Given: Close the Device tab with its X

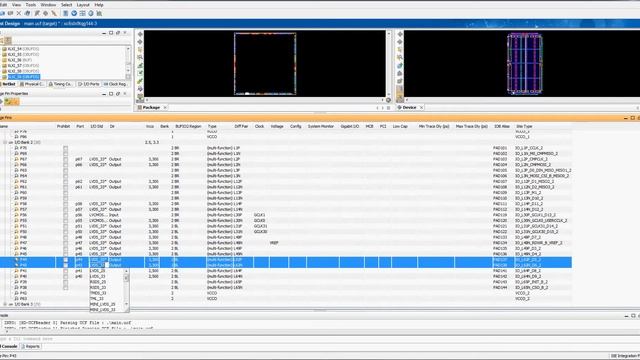Looking at the screenshot, I should click(x=421, y=107).
